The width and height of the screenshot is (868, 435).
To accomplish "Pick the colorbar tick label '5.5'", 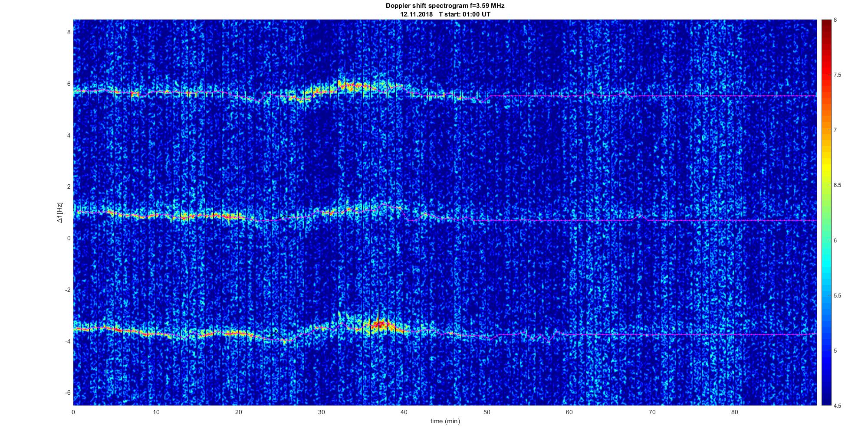I will (x=837, y=295).
